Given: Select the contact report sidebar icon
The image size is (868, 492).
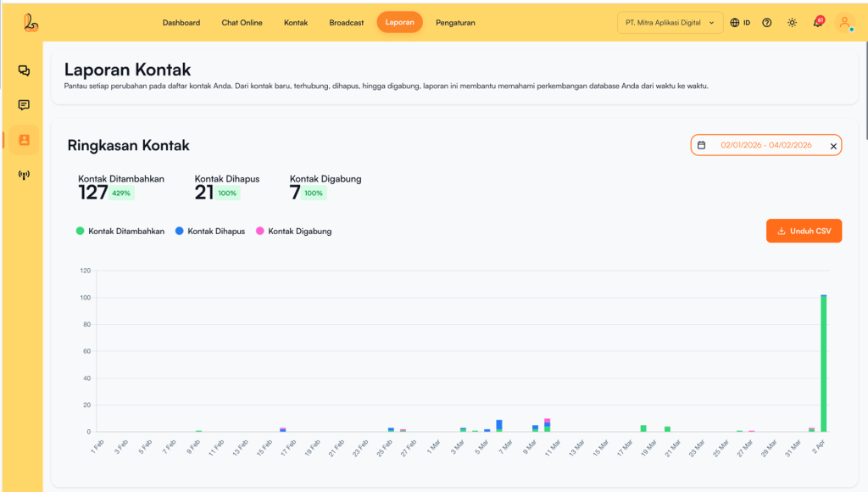Looking at the screenshot, I should click(24, 140).
